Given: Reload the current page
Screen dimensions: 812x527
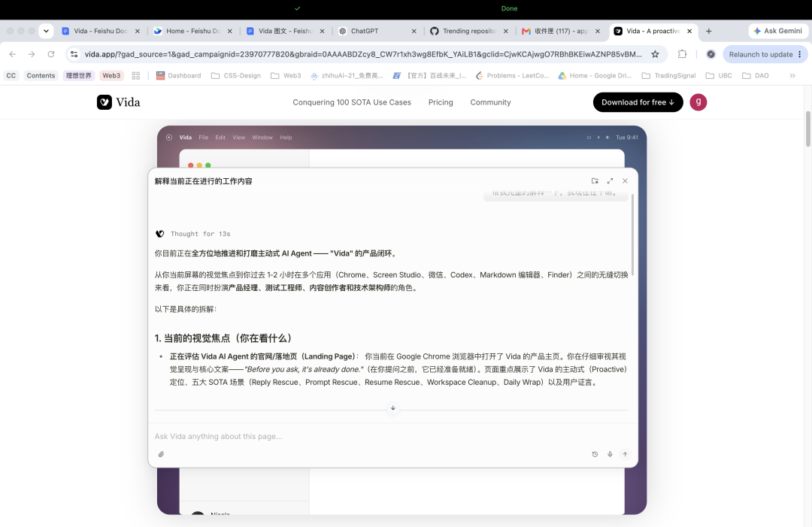Looking at the screenshot, I should [x=51, y=54].
